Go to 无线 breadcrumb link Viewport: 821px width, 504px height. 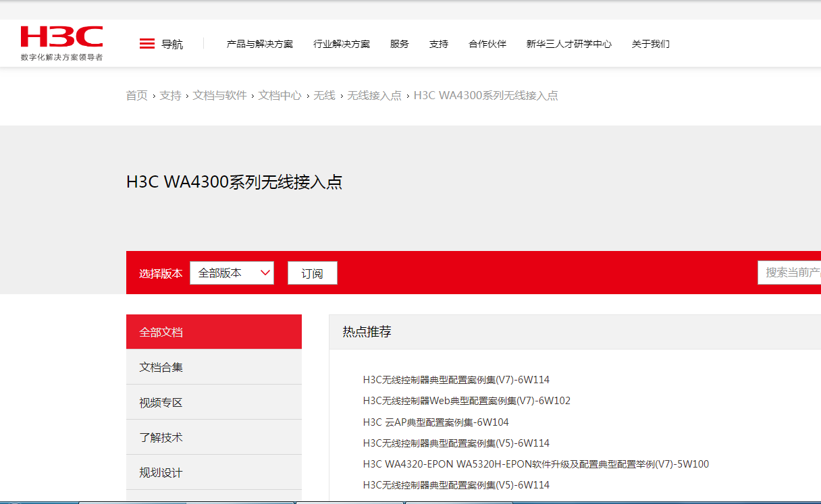[x=324, y=96]
